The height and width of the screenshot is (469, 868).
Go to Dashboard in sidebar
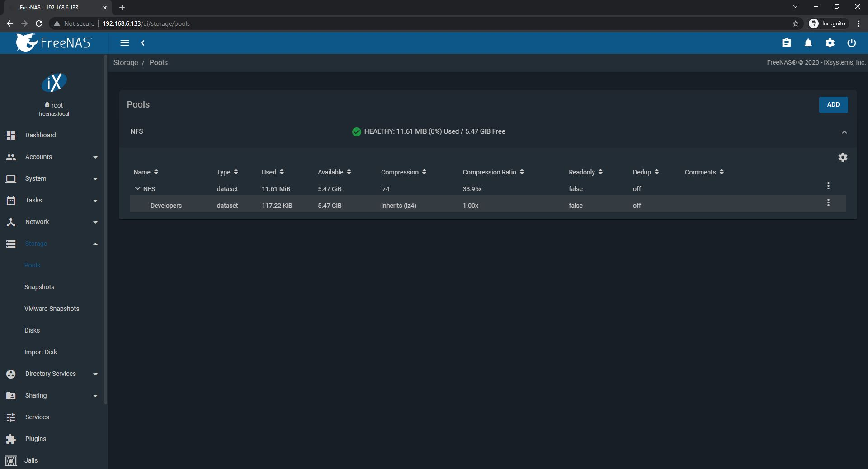click(x=41, y=135)
